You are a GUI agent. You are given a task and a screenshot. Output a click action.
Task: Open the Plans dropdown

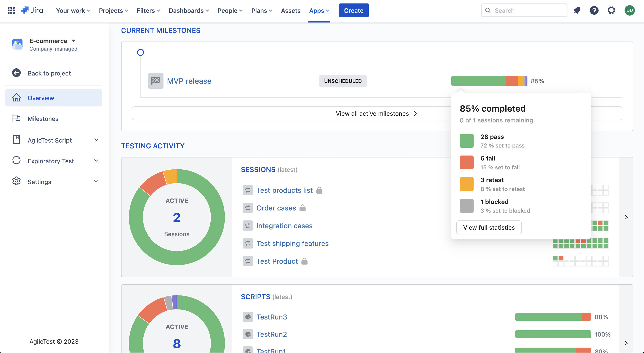tap(262, 11)
